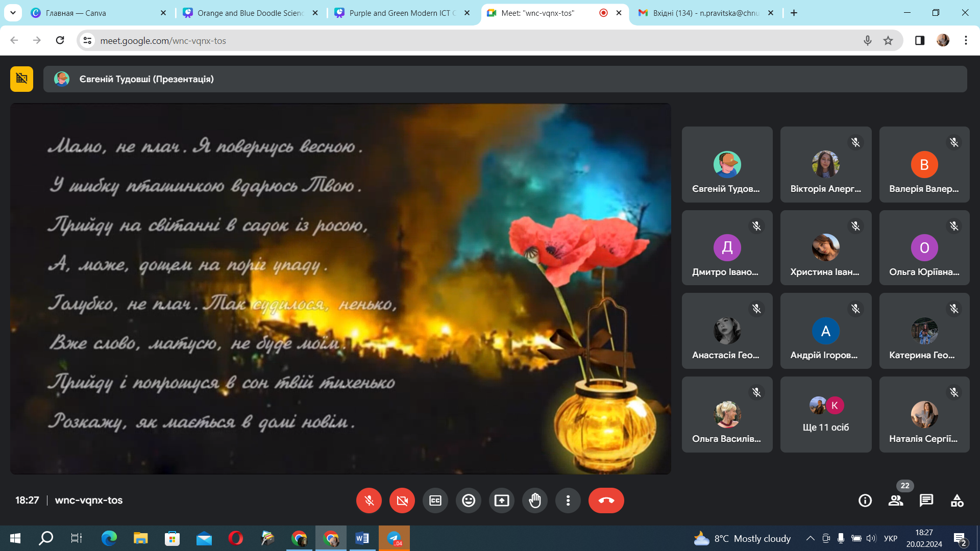Screen dimensions: 980x551
Task: Launch Microsoft Edge from the taskbar
Action: pos(109,538)
